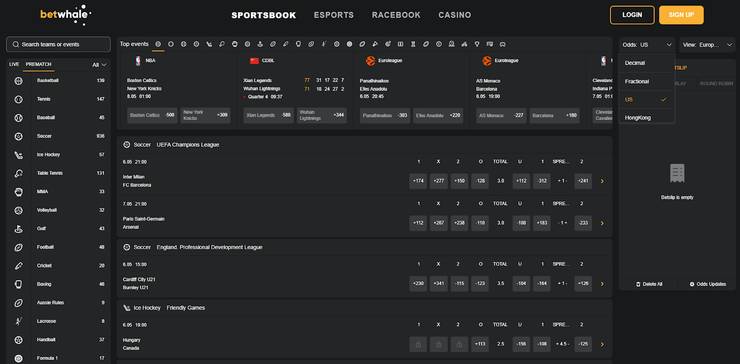The width and height of the screenshot is (740, 364).
Task: Open Football in the sports sidebar
Action: [59, 247]
